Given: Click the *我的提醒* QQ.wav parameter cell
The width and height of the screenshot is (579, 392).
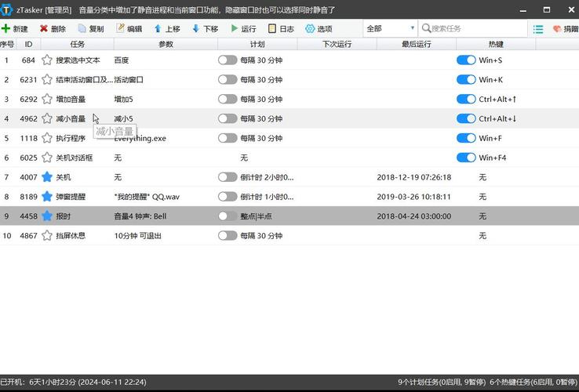Looking at the screenshot, I should pos(147,197).
